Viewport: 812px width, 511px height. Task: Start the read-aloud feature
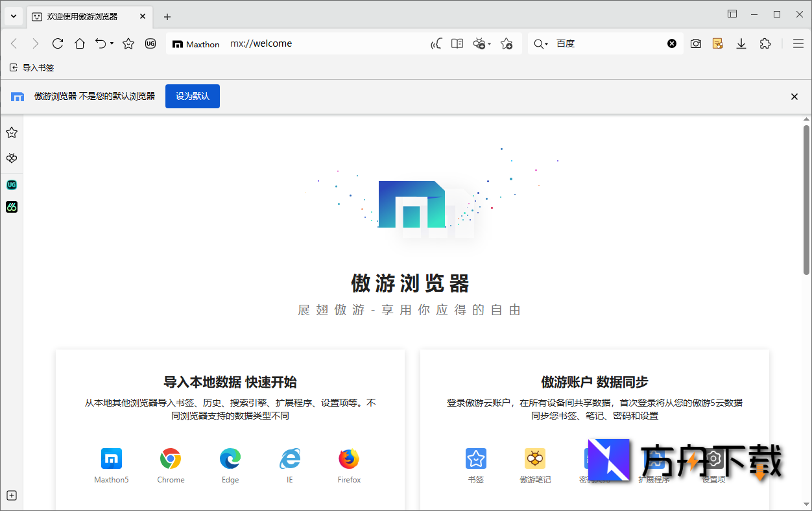point(436,43)
